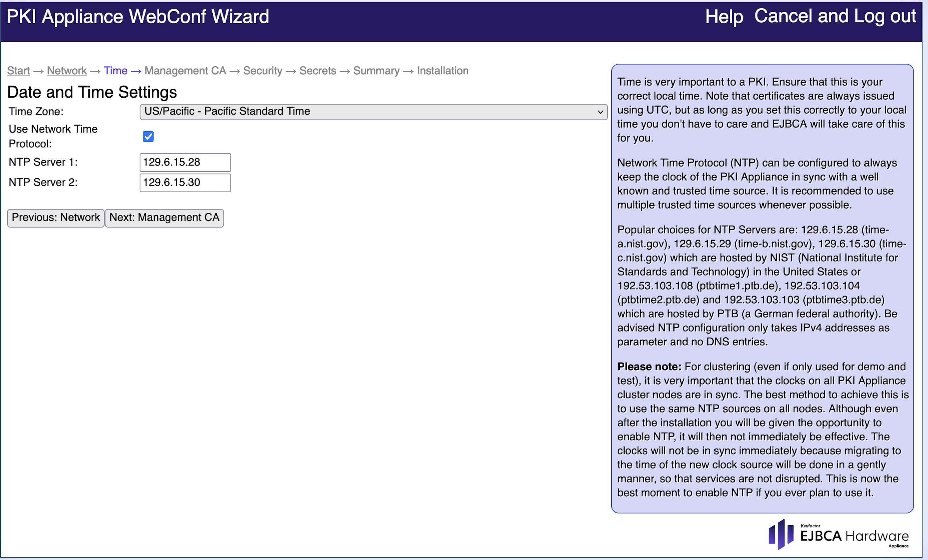The width and height of the screenshot is (928, 560).
Task: Uncheck Use Network Time Protocol checkbox
Action: 148,136
